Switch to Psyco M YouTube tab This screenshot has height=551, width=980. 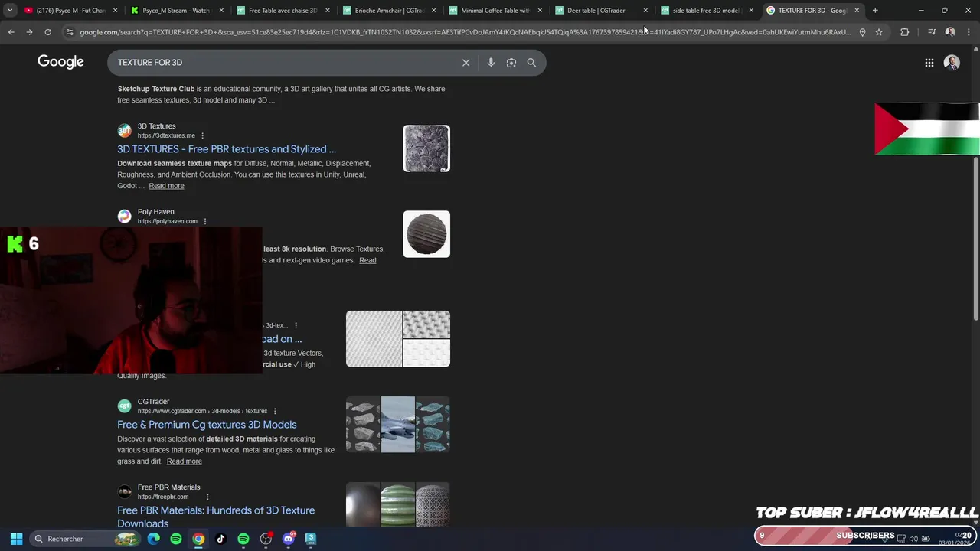click(x=70, y=11)
